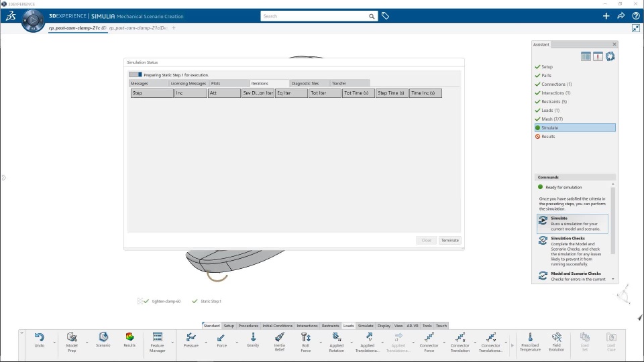Expand the Undo history dropdown arrow
Screen dimensions: 644x362
(54, 343)
